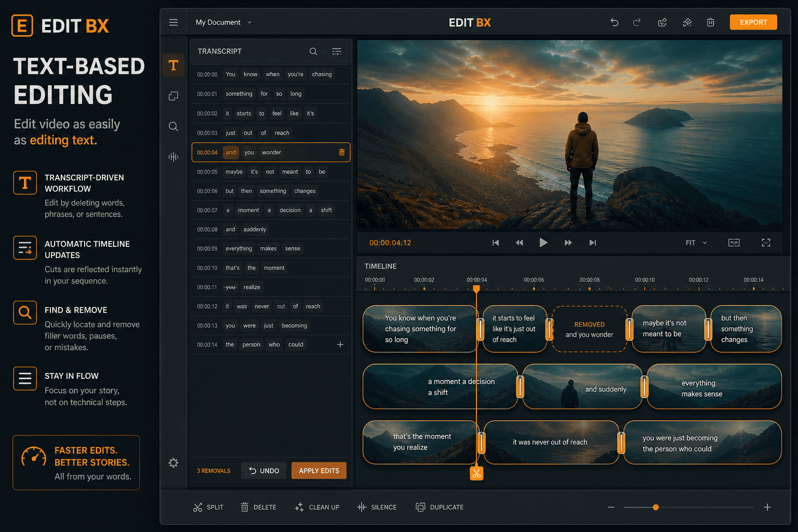Image resolution: width=798 pixels, height=532 pixels.
Task: Click the 3 REMOVALS label
Action: click(214, 471)
